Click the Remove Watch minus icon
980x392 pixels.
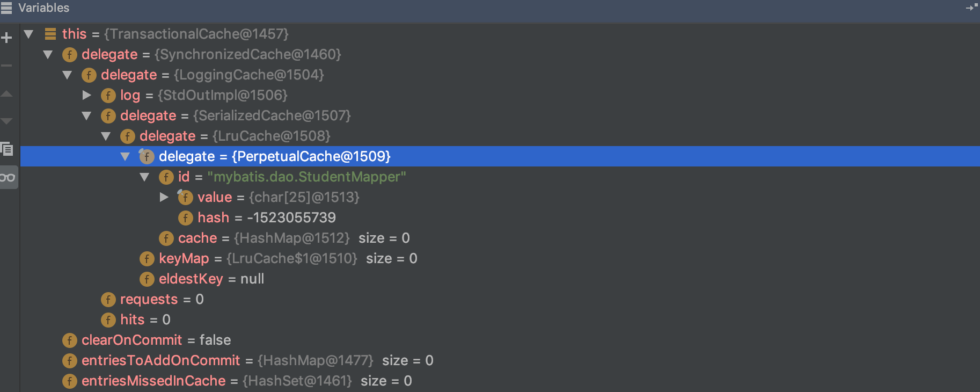6,66
